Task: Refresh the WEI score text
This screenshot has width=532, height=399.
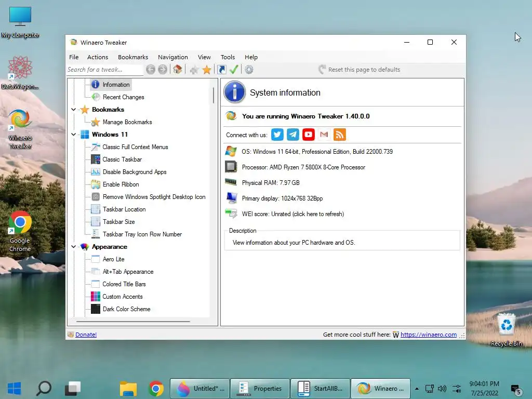Action: [293, 214]
